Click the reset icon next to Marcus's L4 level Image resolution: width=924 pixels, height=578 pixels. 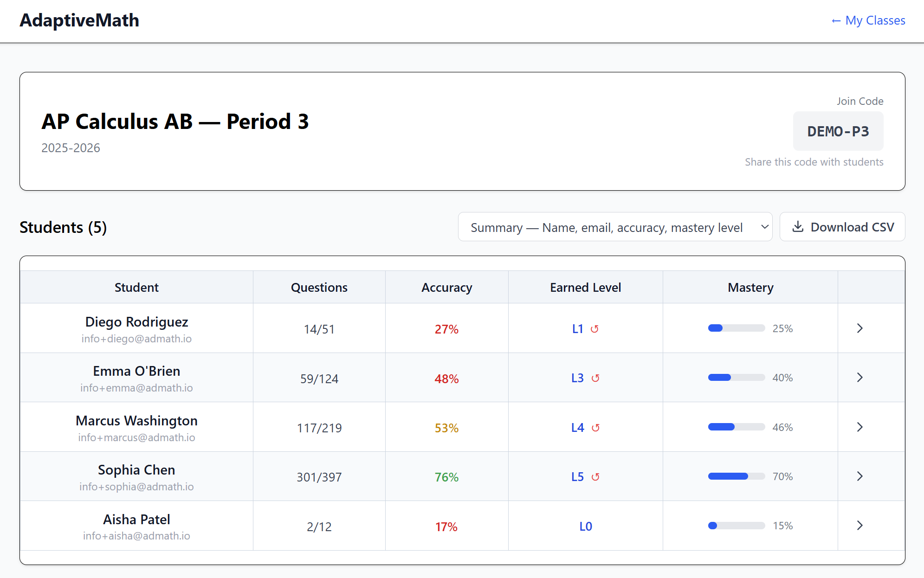[597, 427]
